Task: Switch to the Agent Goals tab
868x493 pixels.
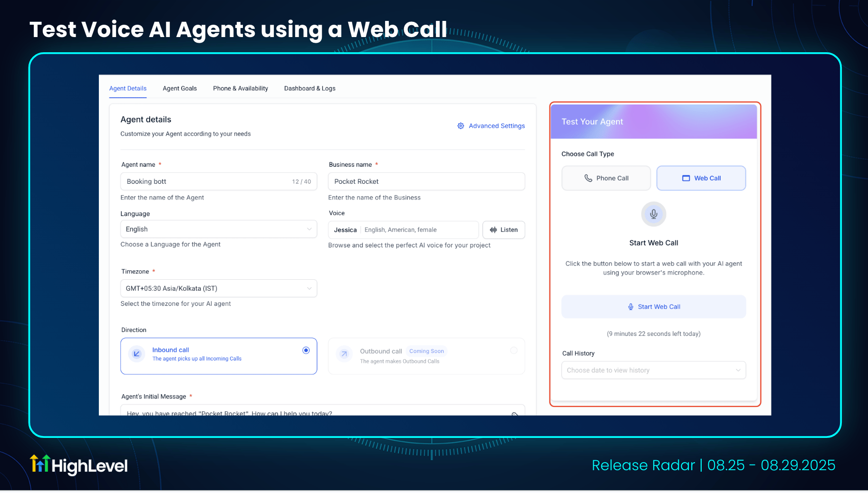Action: pyautogui.click(x=180, y=88)
